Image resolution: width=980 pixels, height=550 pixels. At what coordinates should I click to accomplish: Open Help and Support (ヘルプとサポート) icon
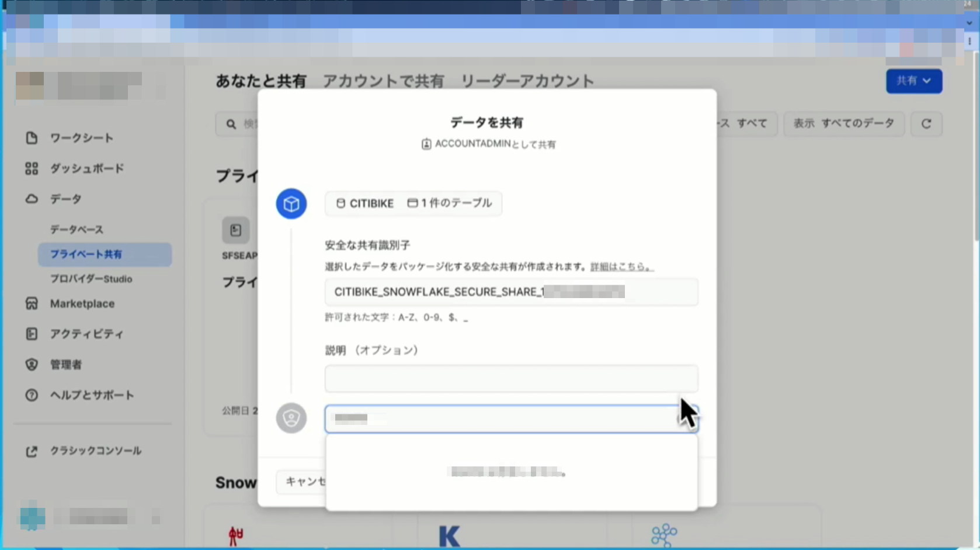pos(32,395)
